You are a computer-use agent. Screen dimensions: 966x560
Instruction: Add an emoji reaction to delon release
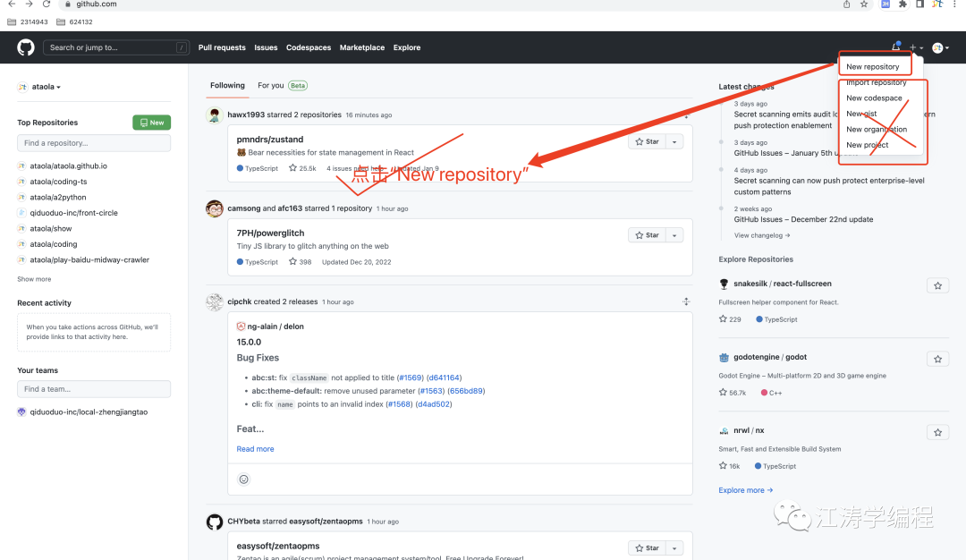244,479
